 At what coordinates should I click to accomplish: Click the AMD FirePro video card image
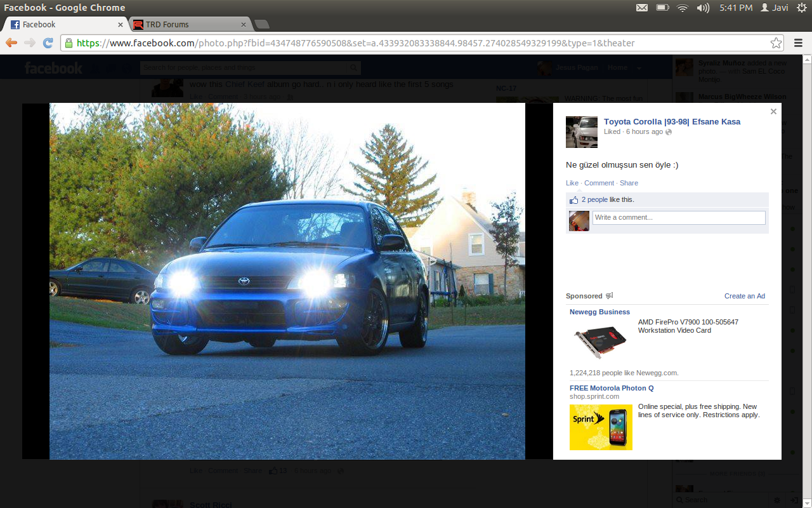601,342
